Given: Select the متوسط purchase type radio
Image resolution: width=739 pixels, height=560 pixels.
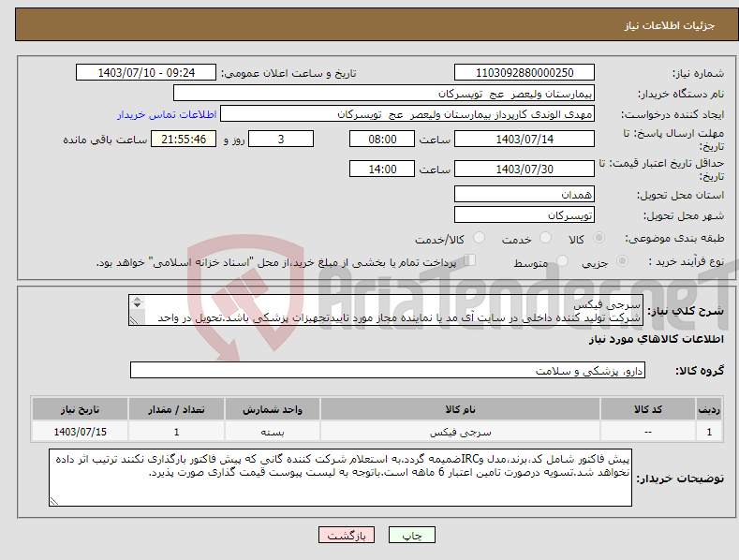Looking at the screenshot, I should [x=562, y=261].
